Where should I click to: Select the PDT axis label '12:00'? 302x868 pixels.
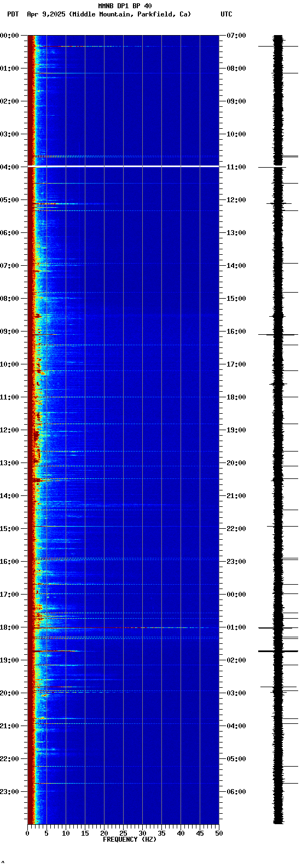(9, 430)
